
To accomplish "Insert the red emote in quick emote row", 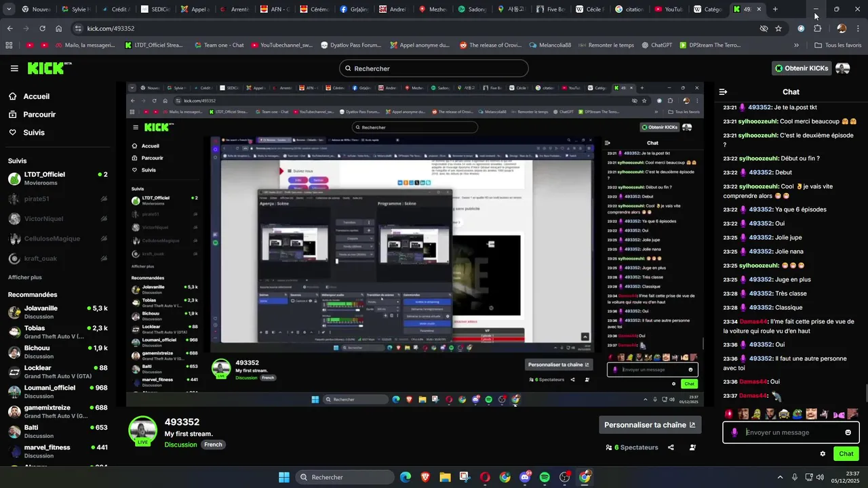I will click(x=729, y=413).
